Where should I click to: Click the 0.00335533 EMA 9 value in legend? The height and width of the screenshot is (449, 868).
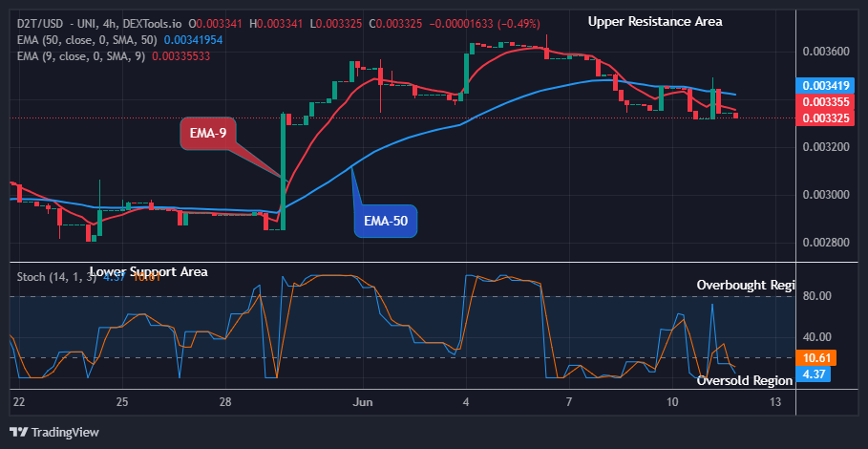tap(181, 56)
